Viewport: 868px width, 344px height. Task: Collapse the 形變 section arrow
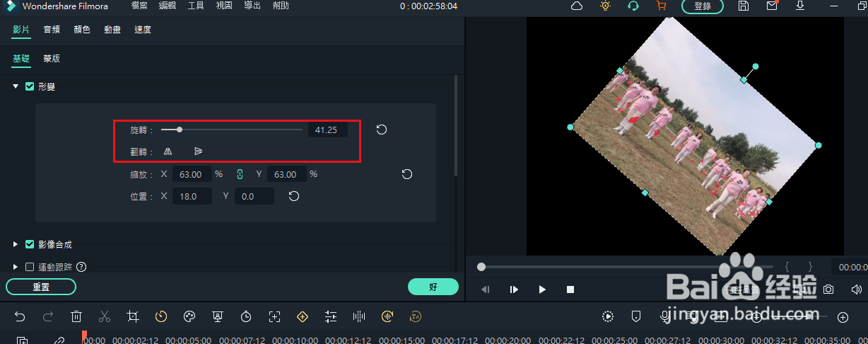(15, 86)
